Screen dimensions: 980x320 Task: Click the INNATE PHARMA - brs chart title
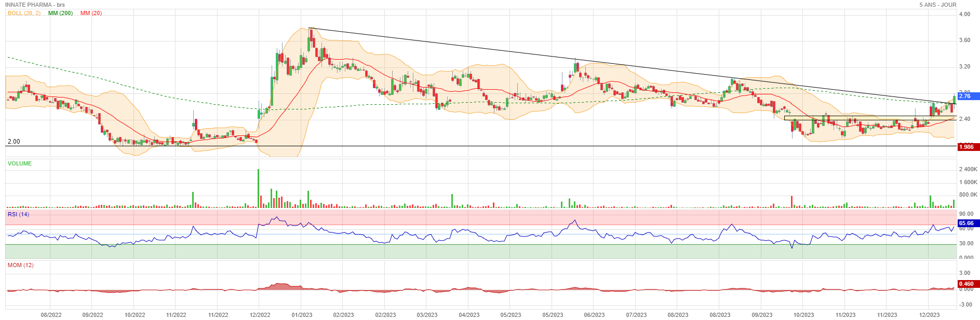tap(35, 5)
